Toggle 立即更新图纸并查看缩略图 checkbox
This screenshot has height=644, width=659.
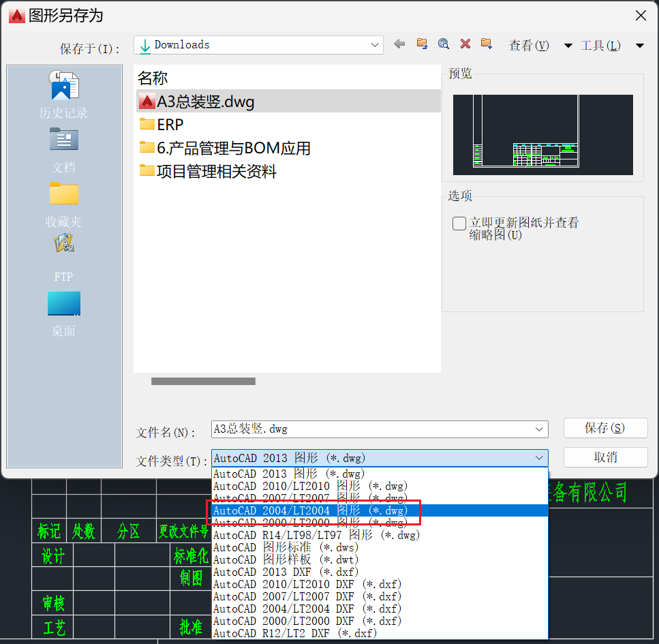click(459, 224)
